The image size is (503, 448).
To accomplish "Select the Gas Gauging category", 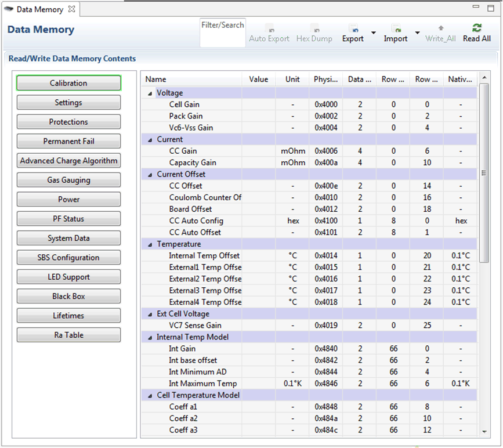I will pyautogui.click(x=68, y=180).
